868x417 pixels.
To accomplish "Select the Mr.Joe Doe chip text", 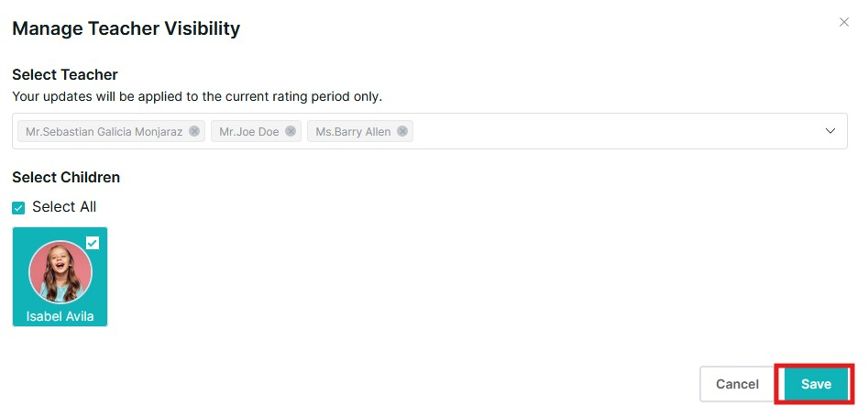I will coord(248,131).
